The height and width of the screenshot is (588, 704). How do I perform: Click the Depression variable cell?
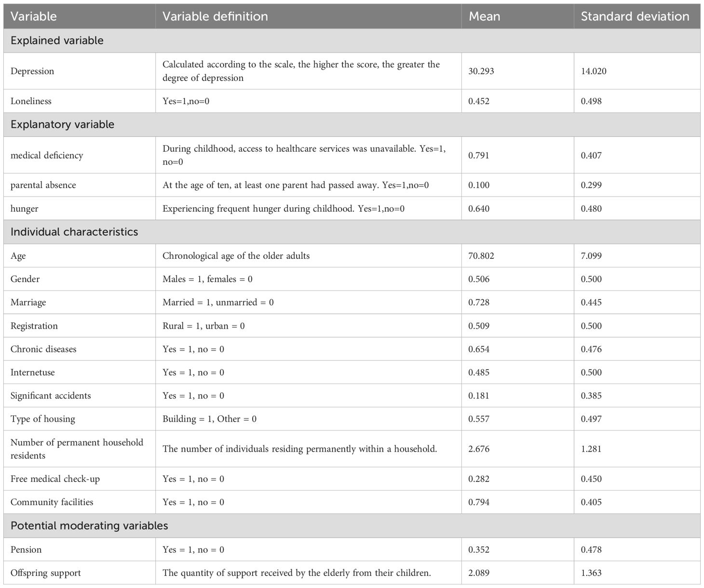click(32, 71)
